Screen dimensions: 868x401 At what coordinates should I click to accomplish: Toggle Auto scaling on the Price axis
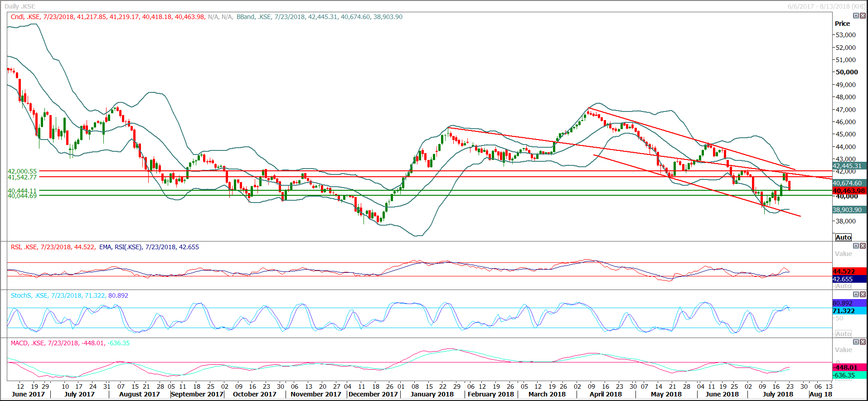pyautogui.click(x=843, y=237)
